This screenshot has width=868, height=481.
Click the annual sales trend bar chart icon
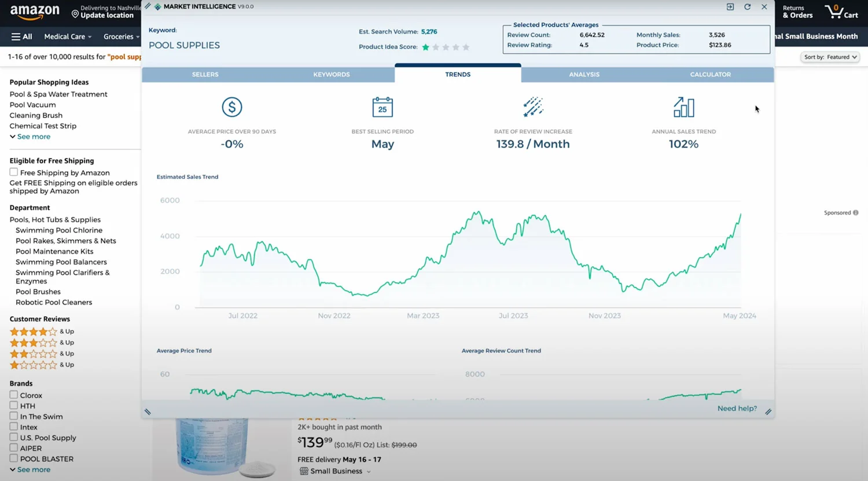683,107
